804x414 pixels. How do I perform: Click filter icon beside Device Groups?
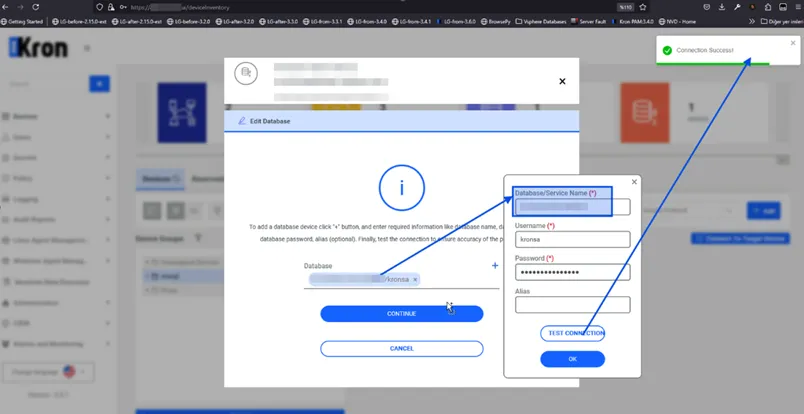(x=198, y=238)
